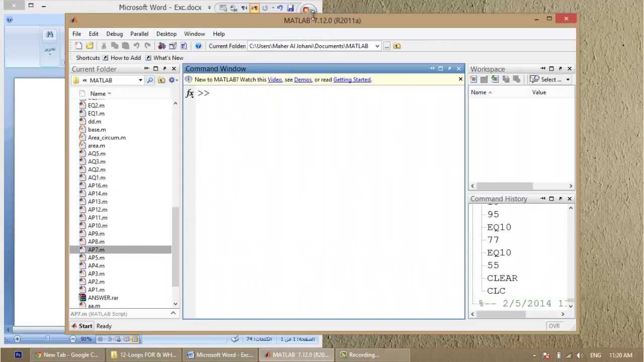Open the Edit menu
644x362 pixels.
click(x=94, y=34)
